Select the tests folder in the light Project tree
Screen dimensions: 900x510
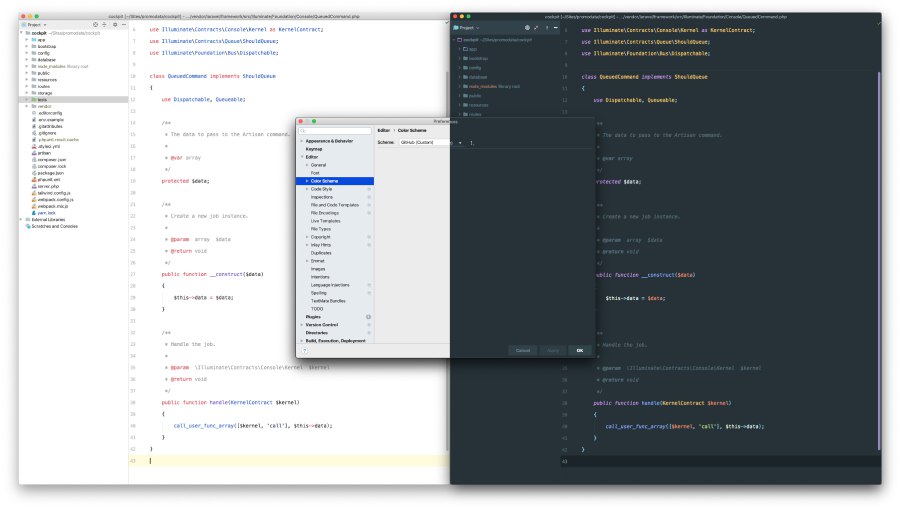click(73, 100)
